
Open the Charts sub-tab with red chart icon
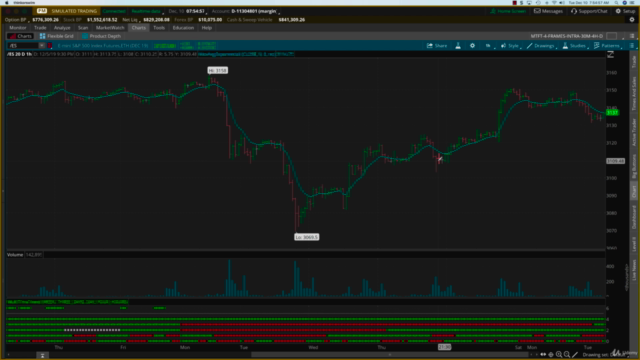point(20,36)
